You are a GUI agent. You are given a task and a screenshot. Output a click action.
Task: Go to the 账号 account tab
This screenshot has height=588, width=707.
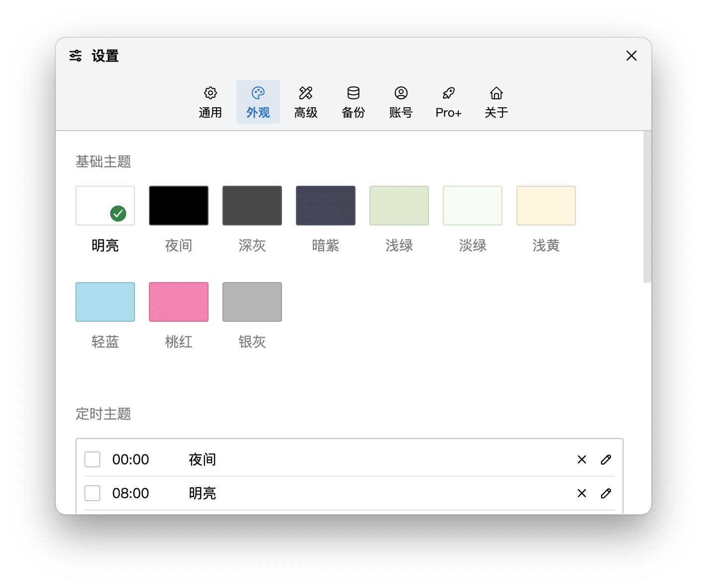401,102
